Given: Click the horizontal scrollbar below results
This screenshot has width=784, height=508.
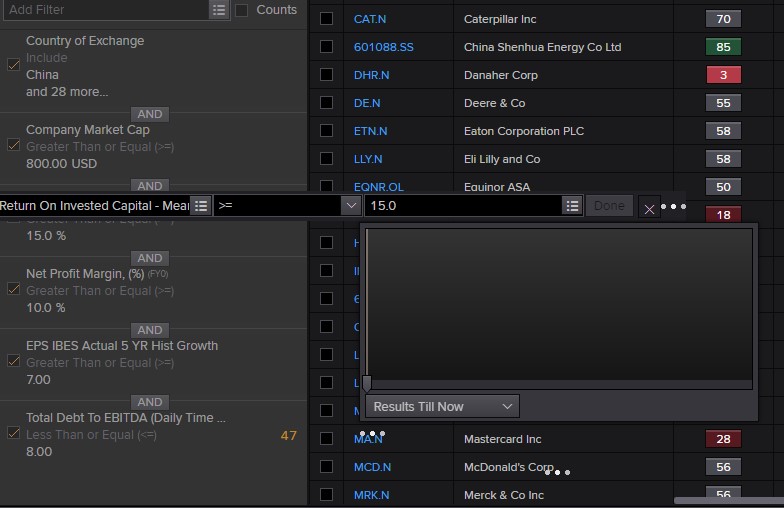Looking at the screenshot, I should pyautogui.click(x=728, y=500).
